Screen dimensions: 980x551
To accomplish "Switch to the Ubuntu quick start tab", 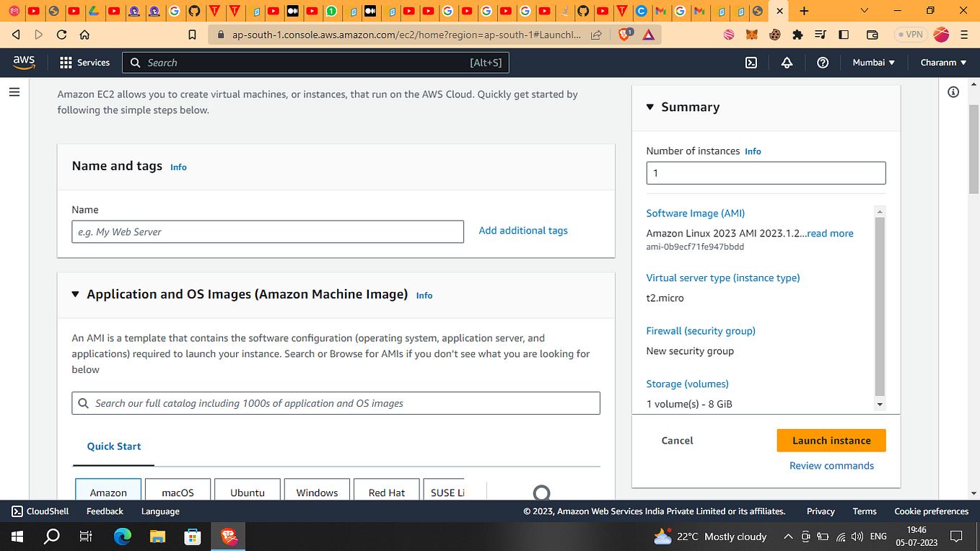I will [247, 491].
